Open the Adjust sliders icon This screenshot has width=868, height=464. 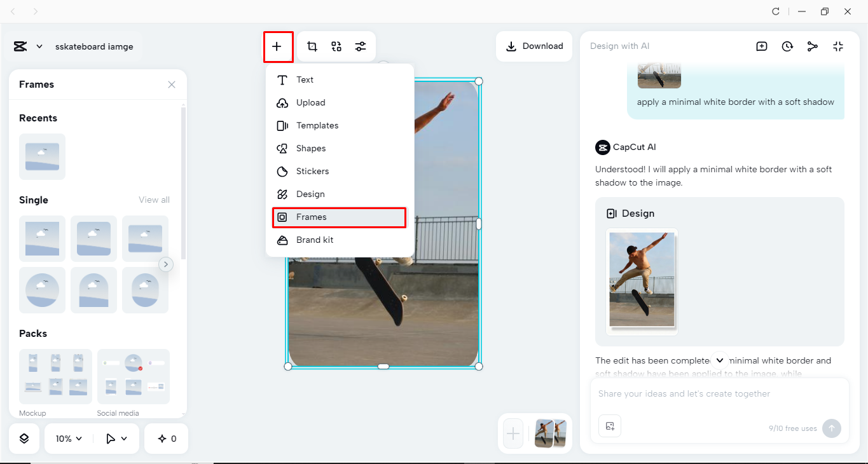point(361,46)
